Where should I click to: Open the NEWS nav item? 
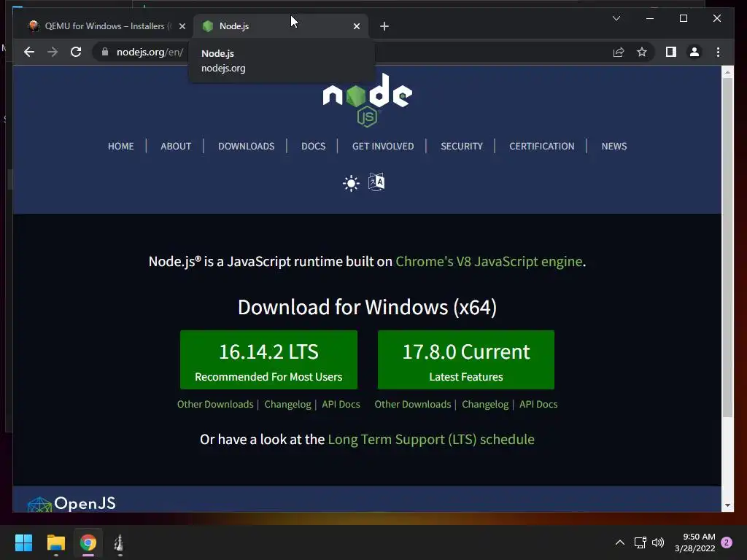point(614,146)
